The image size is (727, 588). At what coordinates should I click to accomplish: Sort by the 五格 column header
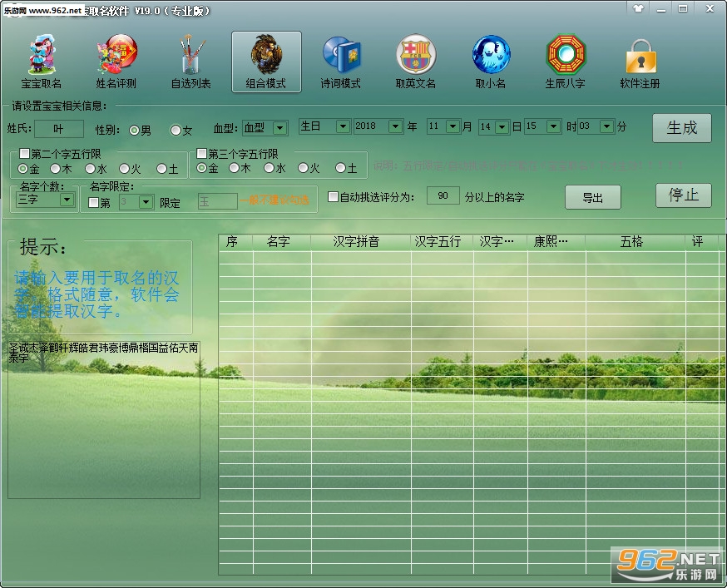[636, 241]
